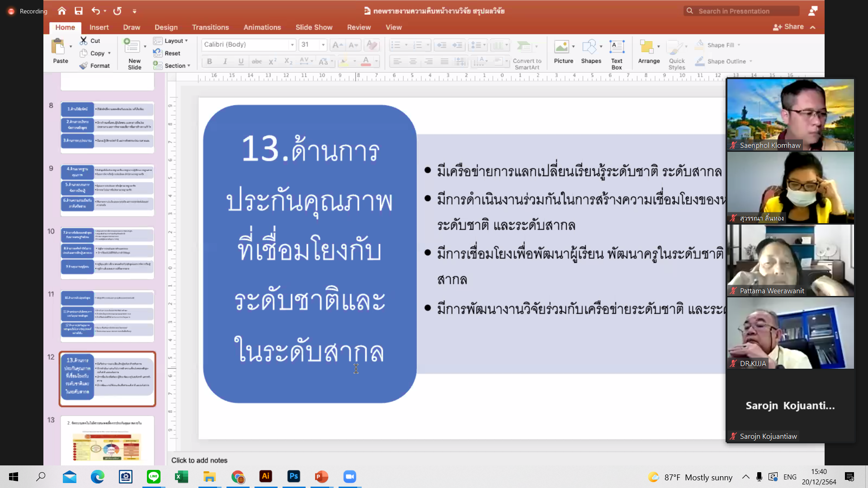Switch to the Insert tab
The image size is (868, 488).
[x=99, y=27]
